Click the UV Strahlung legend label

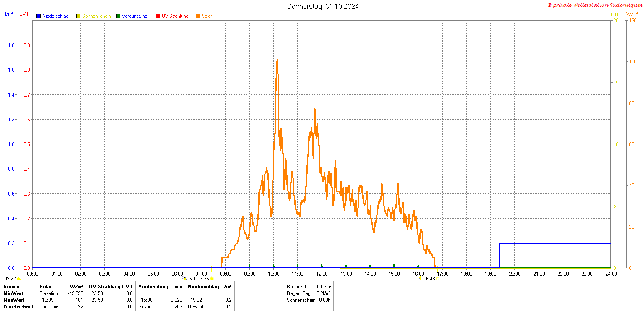pos(175,16)
